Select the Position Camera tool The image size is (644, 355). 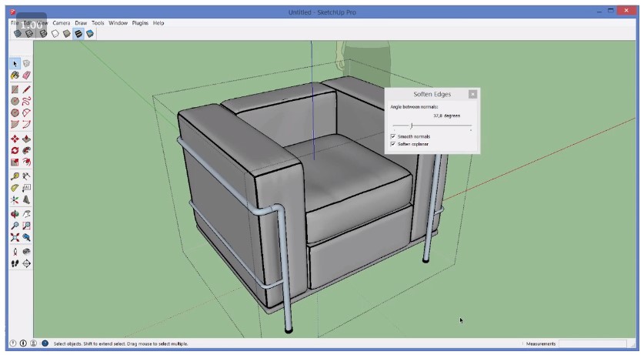click(x=15, y=252)
